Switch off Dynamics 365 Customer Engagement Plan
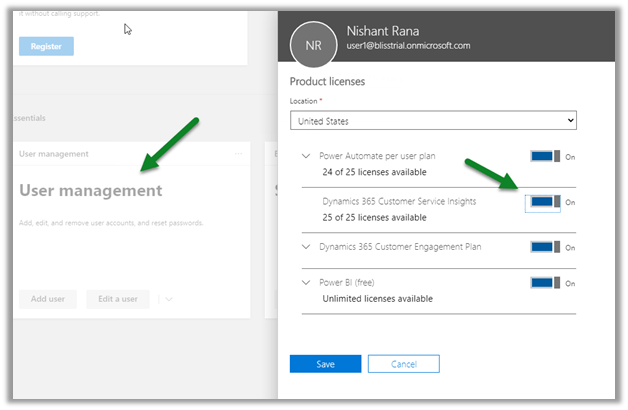This screenshot has width=628, height=410. pos(545,247)
